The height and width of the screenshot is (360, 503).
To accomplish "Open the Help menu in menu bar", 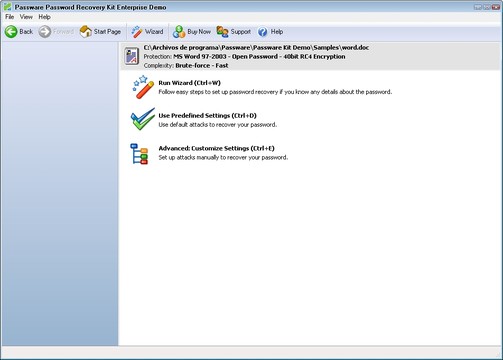I will [x=44, y=17].
